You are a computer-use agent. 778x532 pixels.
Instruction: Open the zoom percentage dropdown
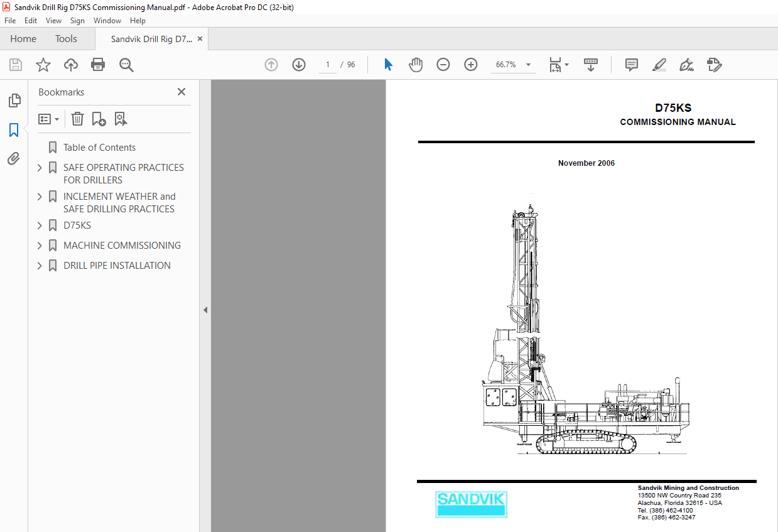[528, 64]
